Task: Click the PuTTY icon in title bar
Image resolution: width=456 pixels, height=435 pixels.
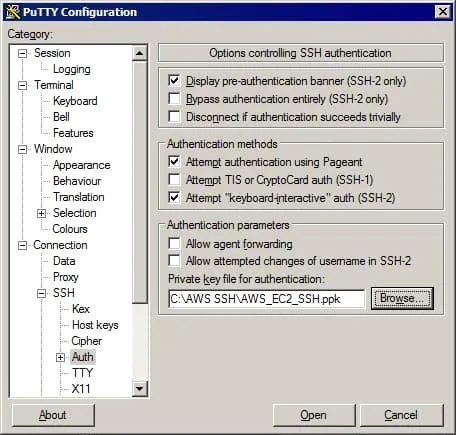Action: point(13,12)
